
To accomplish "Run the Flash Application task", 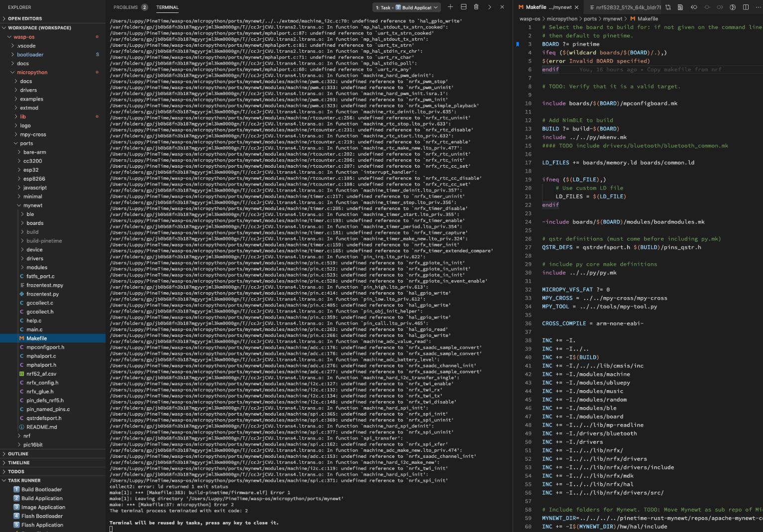I will 42,525.
